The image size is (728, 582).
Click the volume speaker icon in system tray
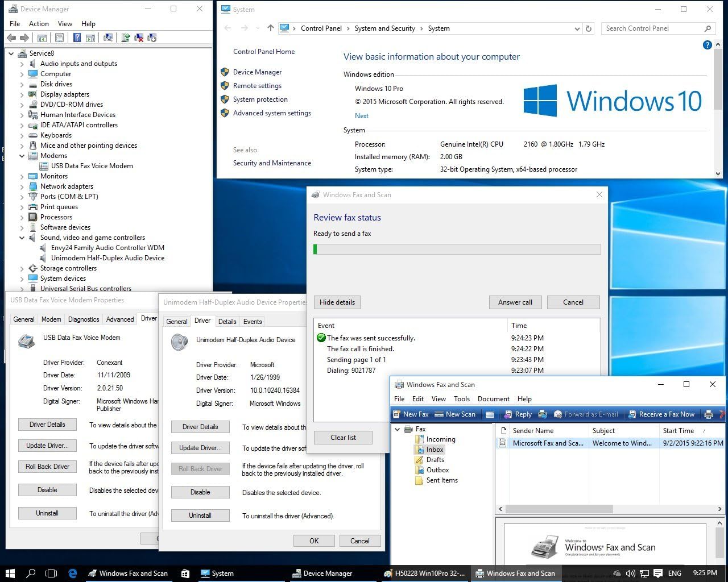click(630, 573)
